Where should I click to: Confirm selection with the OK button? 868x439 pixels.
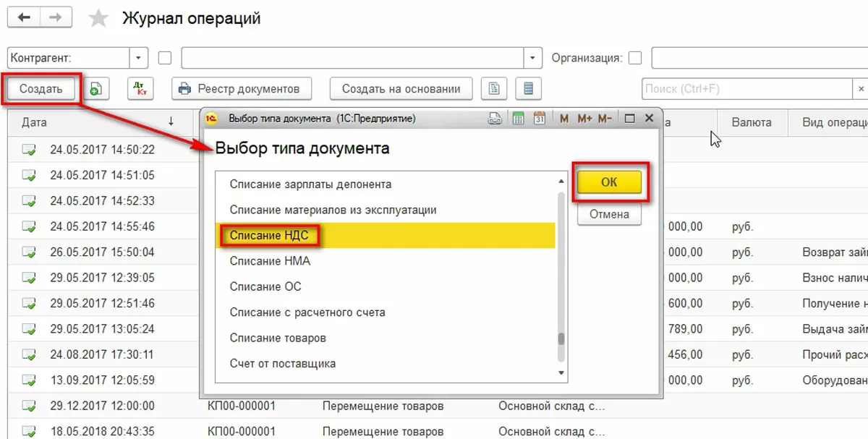(x=609, y=182)
